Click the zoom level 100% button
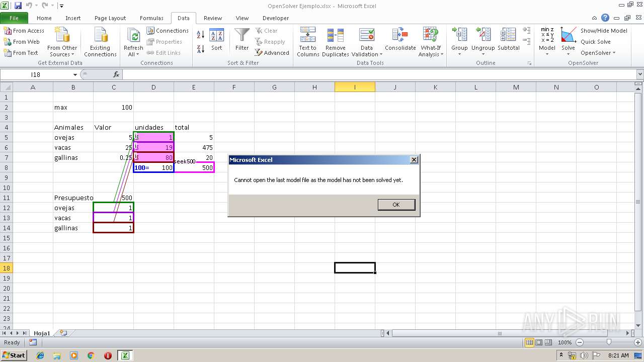644x362 pixels. (x=565, y=342)
